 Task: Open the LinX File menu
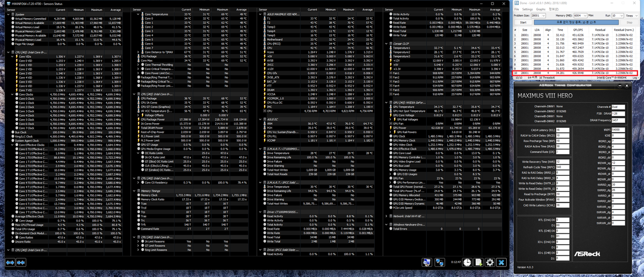(517, 9)
